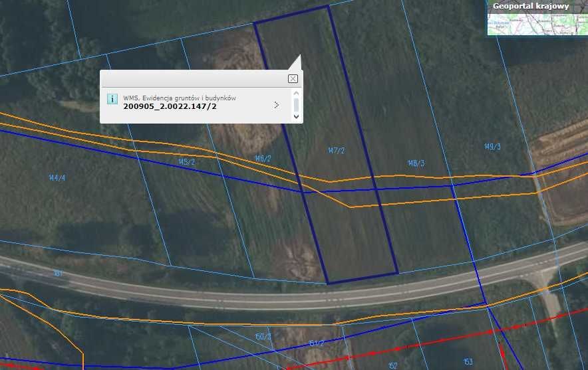Click parcel label 147/2 on map
Image resolution: width=588 pixels, height=370 pixels.
pos(336,151)
